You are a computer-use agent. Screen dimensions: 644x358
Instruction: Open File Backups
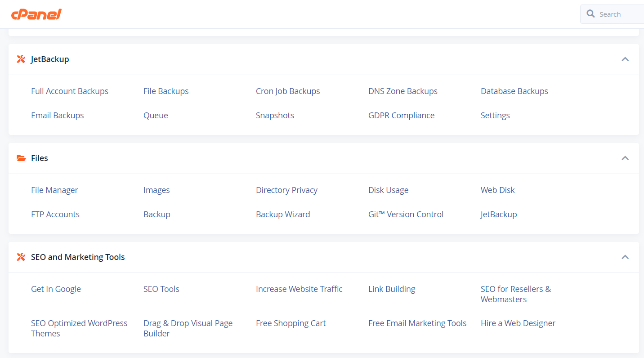pos(166,91)
